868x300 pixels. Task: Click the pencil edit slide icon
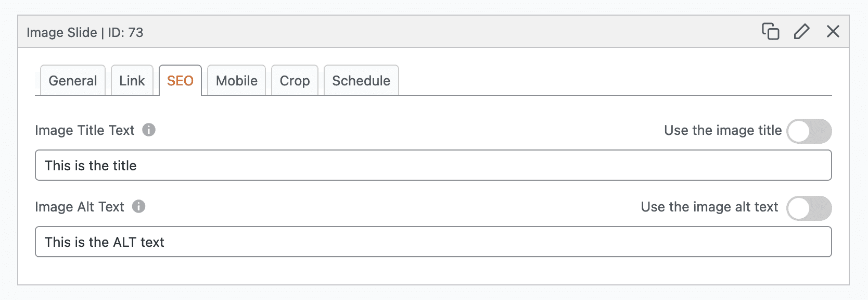point(801,31)
